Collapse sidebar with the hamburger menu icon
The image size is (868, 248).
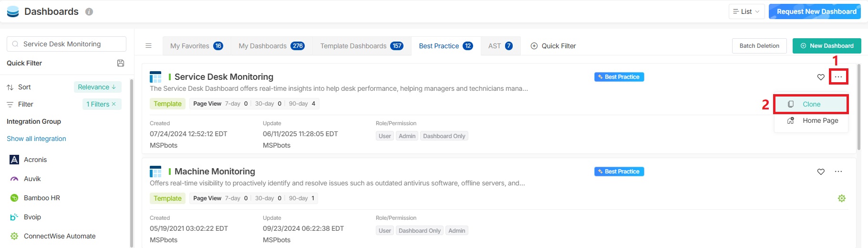tap(148, 46)
